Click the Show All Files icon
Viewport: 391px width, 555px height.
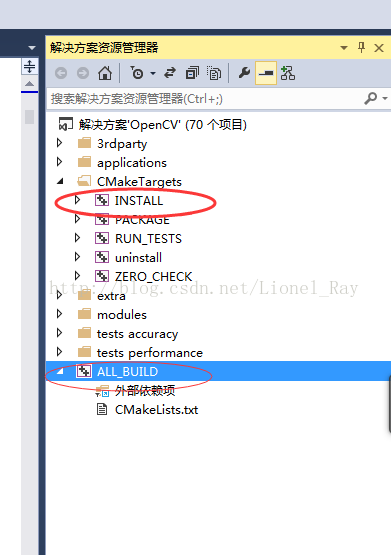214,73
